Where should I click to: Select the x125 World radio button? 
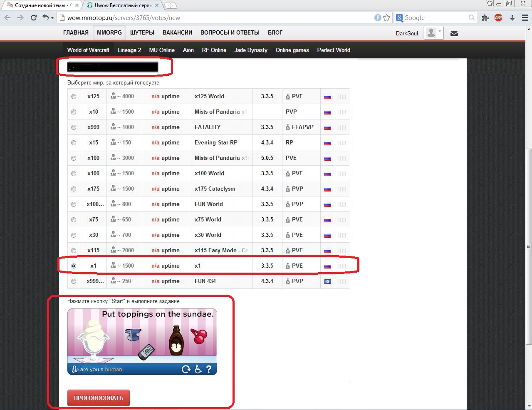tap(74, 97)
